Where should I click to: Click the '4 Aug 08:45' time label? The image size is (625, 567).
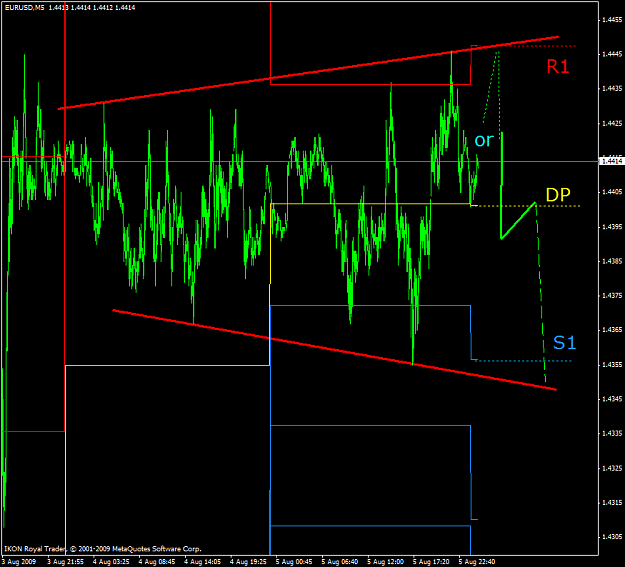click(157, 562)
